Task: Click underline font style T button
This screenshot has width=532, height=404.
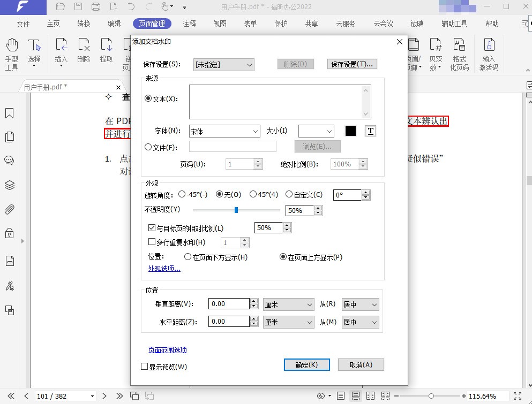Action: tap(370, 131)
